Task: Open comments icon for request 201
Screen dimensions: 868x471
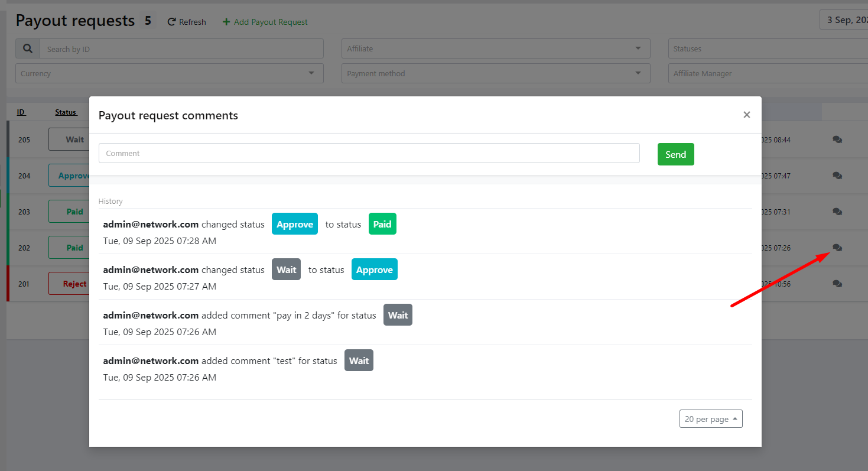Action: click(x=837, y=284)
